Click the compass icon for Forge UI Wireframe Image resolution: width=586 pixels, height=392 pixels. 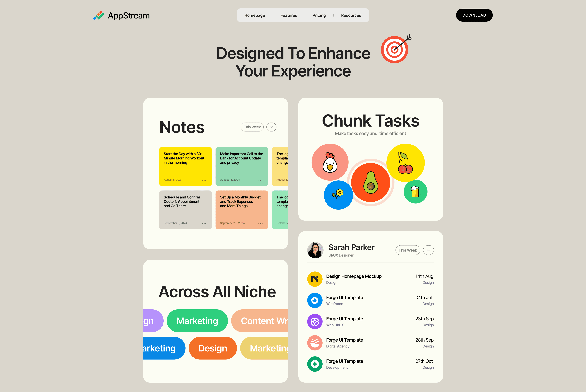point(315,300)
